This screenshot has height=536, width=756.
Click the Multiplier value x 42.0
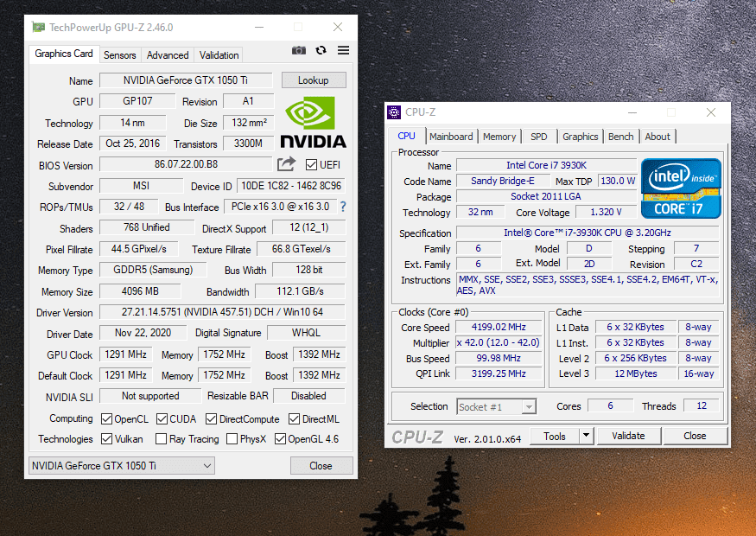(499, 342)
